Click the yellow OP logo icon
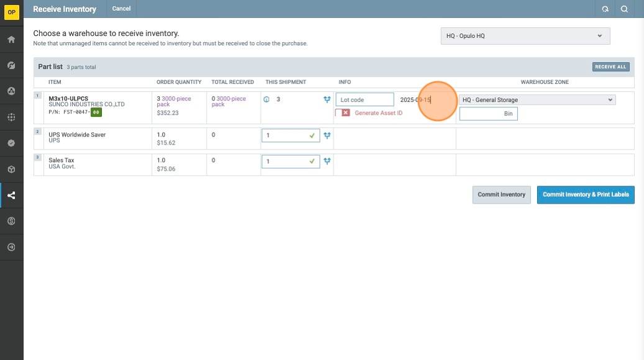This screenshot has height=360, width=644. tap(11, 12)
